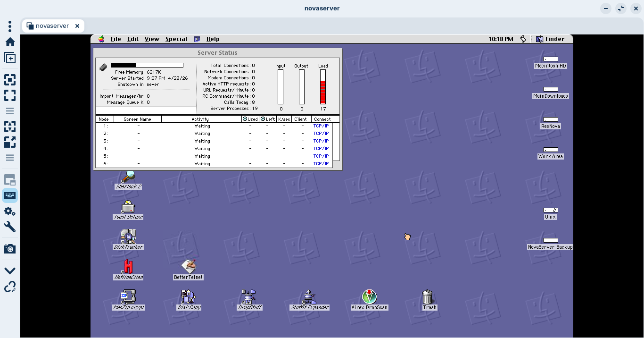Open the Special menu

point(176,39)
